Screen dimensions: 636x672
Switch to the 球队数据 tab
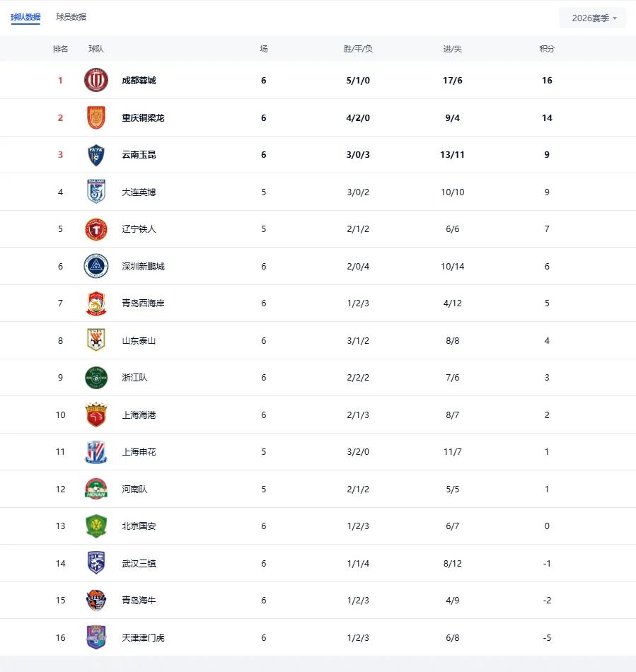(x=25, y=17)
